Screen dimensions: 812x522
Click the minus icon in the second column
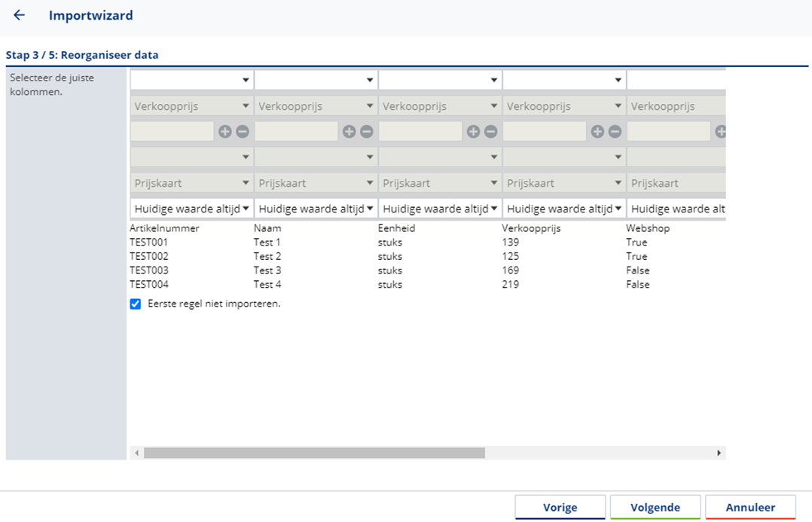click(x=367, y=132)
